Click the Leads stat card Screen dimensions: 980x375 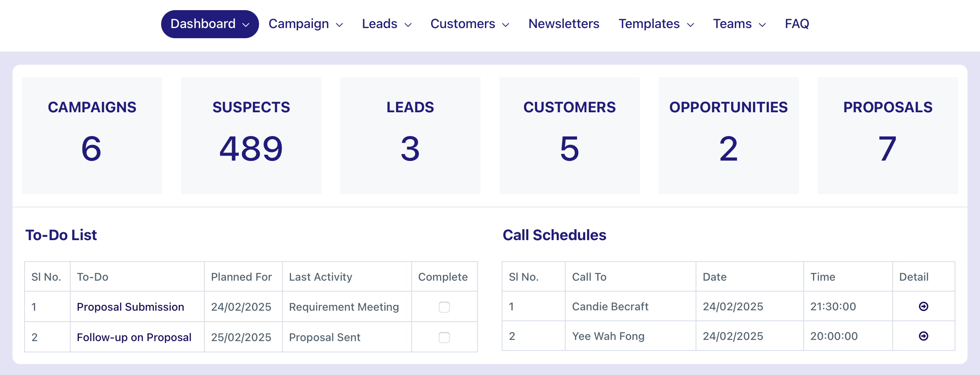click(x=410, y=135)
